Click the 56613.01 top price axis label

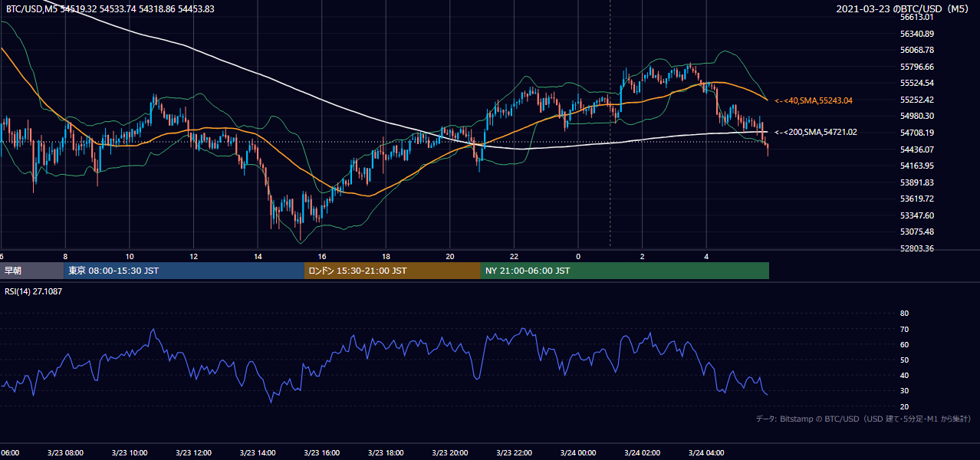(x=917, y=17)
